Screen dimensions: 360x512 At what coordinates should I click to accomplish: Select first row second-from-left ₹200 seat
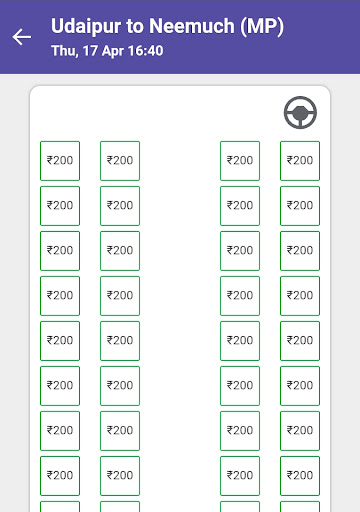tap(120, 161)
